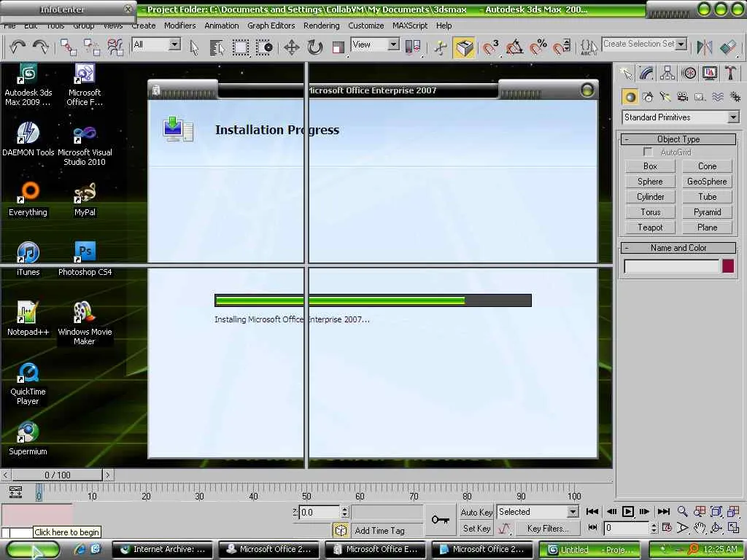Switch to the Create command panel tab
This screenshot has width=747, height=560.
pos(626,74)
